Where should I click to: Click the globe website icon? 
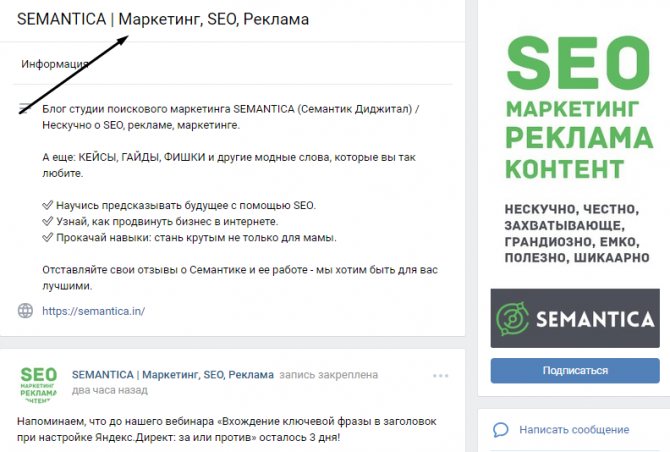coord(25,311)
